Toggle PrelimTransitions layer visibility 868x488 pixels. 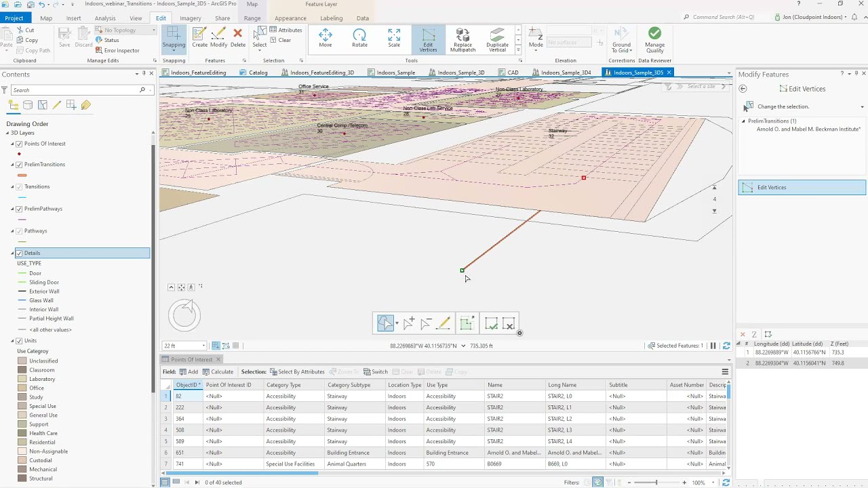pyautogui.click(x=19, y=165)
